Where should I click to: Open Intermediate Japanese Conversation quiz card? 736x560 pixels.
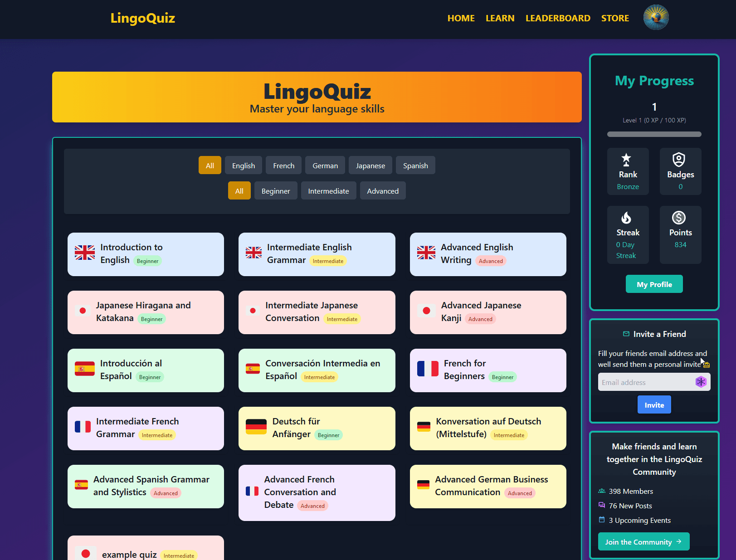[x=317, y=312]
